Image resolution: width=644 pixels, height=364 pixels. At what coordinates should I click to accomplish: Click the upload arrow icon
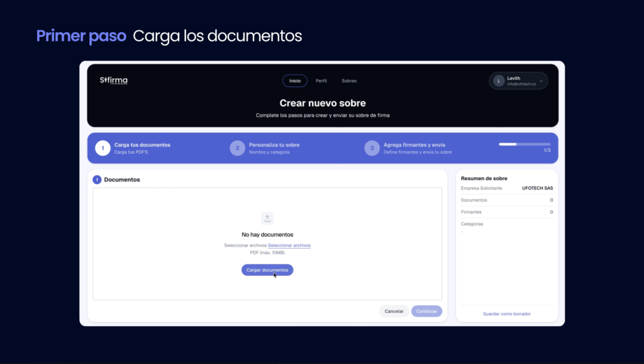[267, 219]
